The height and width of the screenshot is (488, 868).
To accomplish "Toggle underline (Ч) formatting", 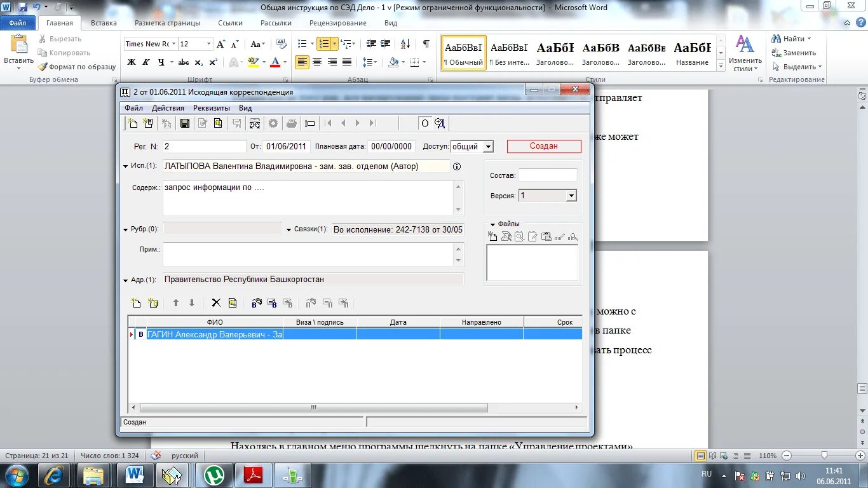I will click(x=161, y=62).
